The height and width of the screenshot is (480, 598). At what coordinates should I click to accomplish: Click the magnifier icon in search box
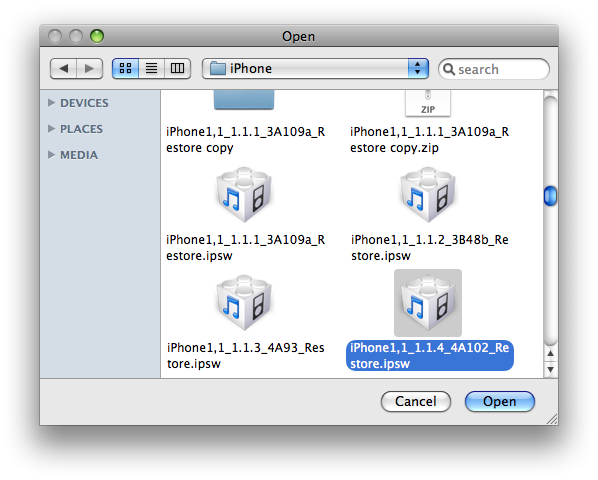[x=449, y=69]
